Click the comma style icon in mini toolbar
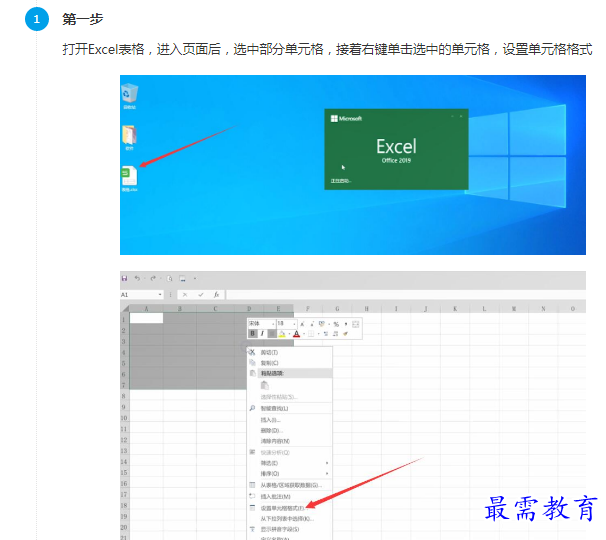This screenshot has height=540, width=606. pos(346,324)
